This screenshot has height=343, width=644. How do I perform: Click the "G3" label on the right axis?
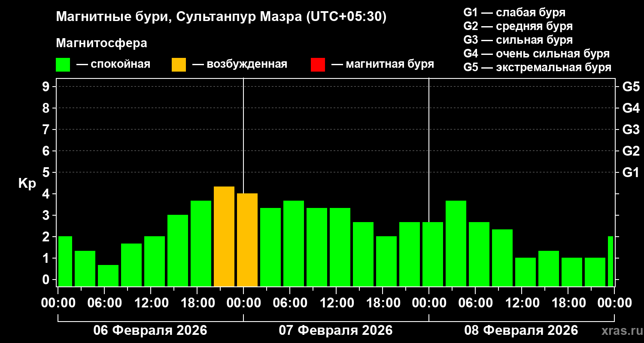pyautogui.click(x=631, y=129)
